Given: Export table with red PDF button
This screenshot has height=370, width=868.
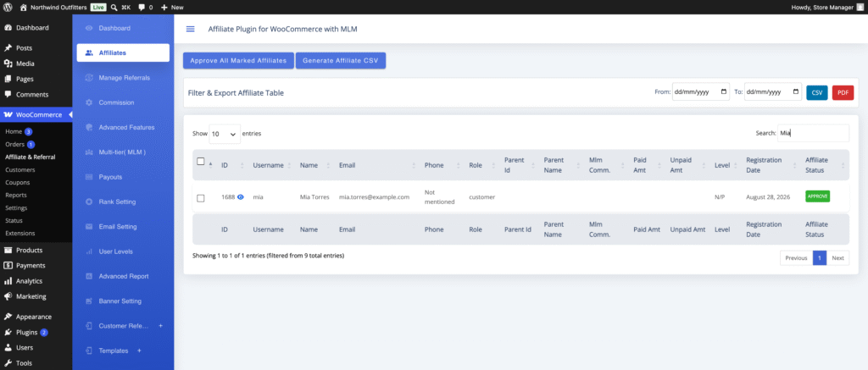Looking at the screenshot, I should click(843, 93).
